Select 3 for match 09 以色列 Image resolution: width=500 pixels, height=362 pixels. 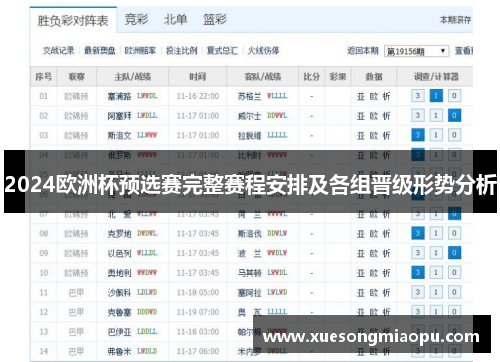pos(418,253)
